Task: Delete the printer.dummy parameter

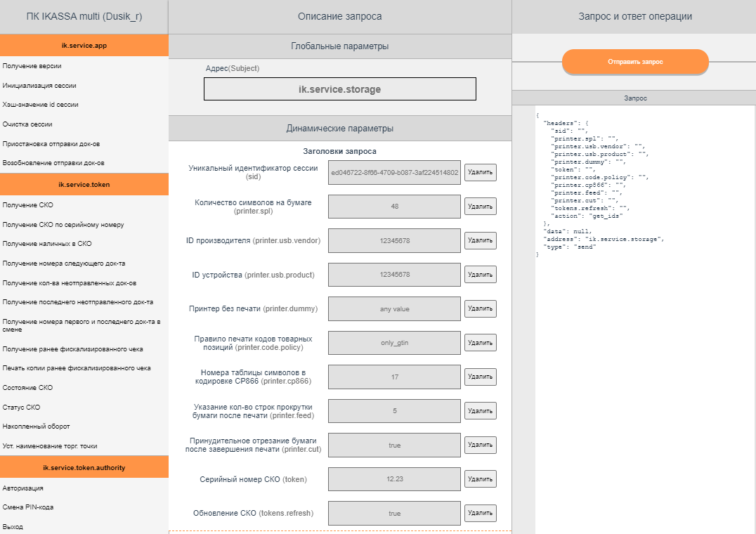Action: tap(480, 308)
